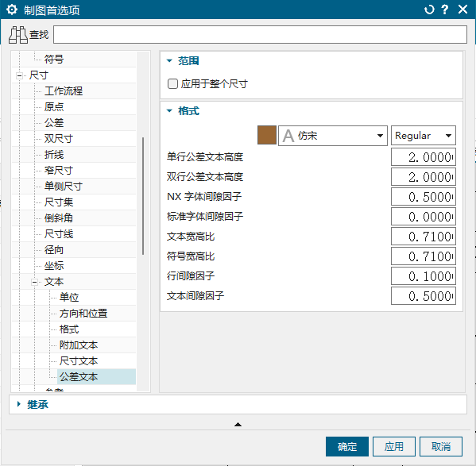Click the collapse arrow above buttons

coord(238,425)
